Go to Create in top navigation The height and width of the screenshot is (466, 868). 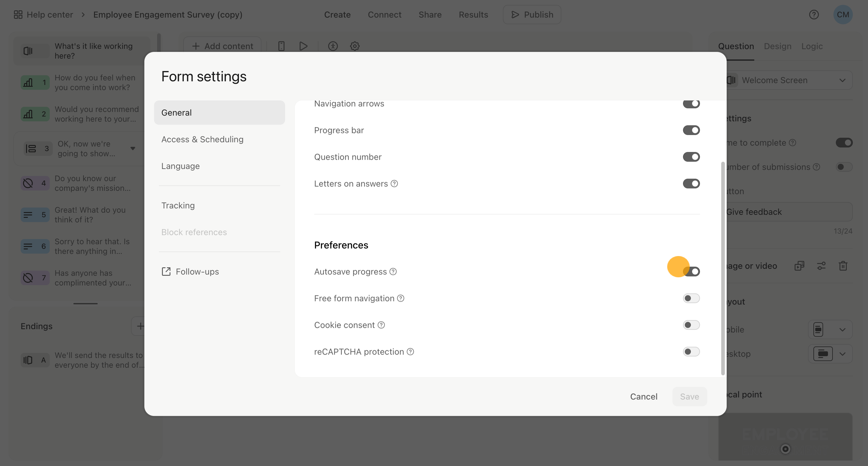(x=337, y=15)
